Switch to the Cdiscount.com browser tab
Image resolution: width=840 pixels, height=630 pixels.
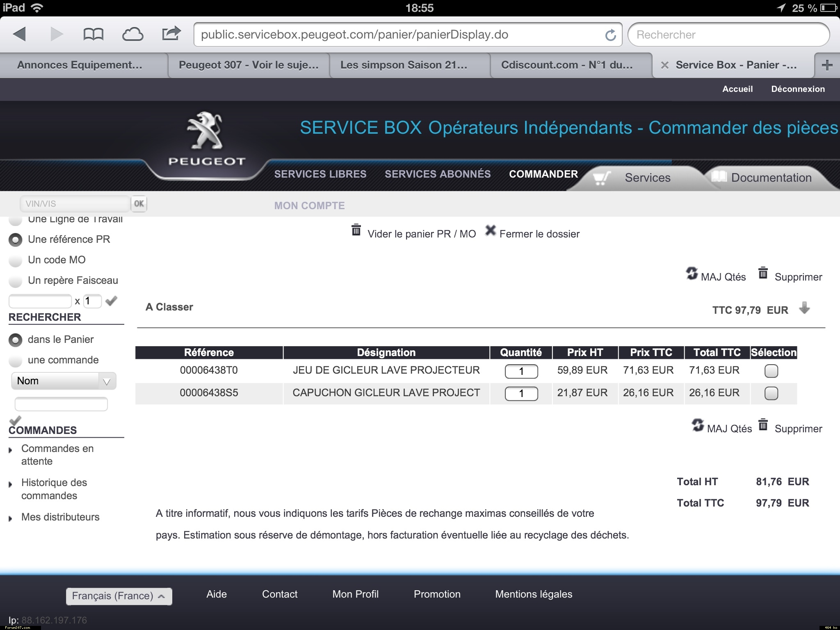point(566,65)
